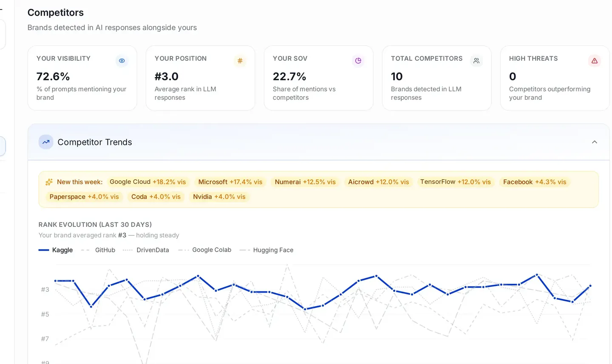Select the Aicrowd +12.0% vis chip
Image resolution: width=612 pixels, height=364 pixels.
click(x=378, y=182)
